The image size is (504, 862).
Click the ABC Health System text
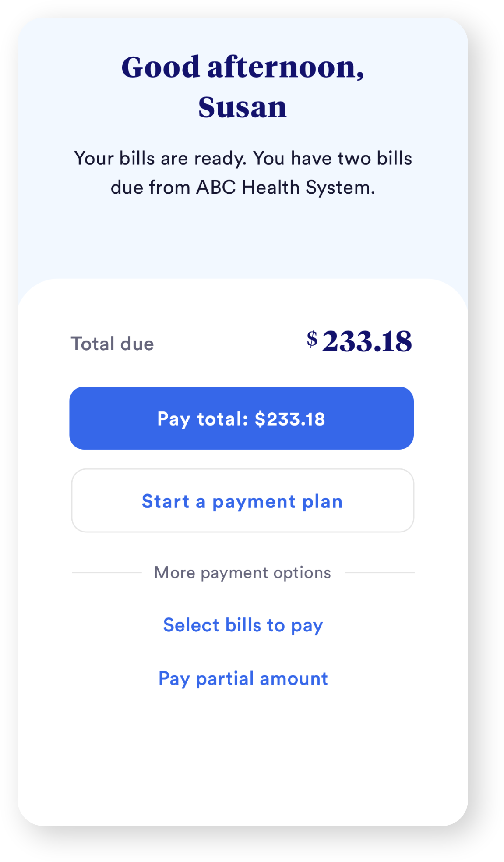coord(285,188)
